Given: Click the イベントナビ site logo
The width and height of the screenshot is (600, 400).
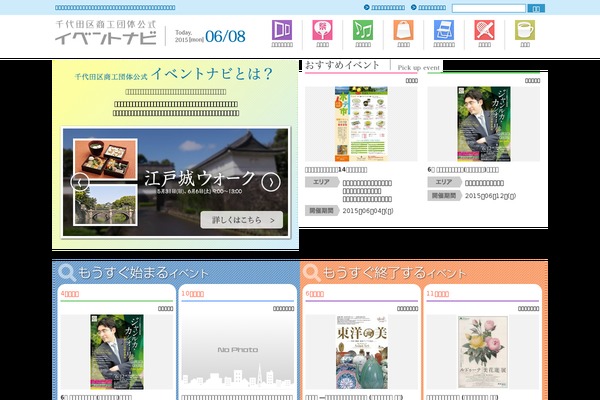Looking at the screenshot, I should coord(106,33).
